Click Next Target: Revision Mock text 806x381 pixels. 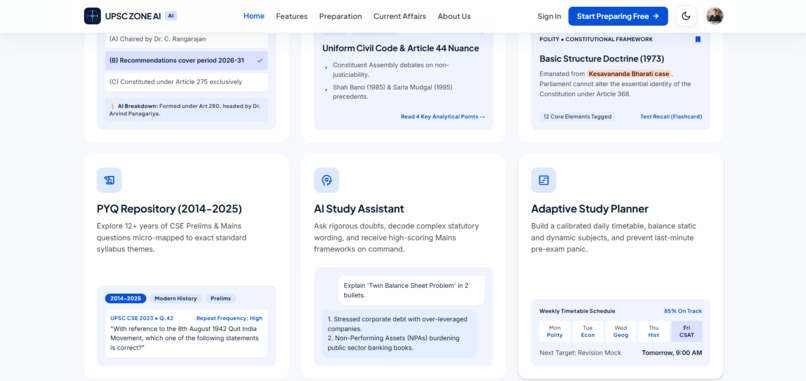[580, 353]
